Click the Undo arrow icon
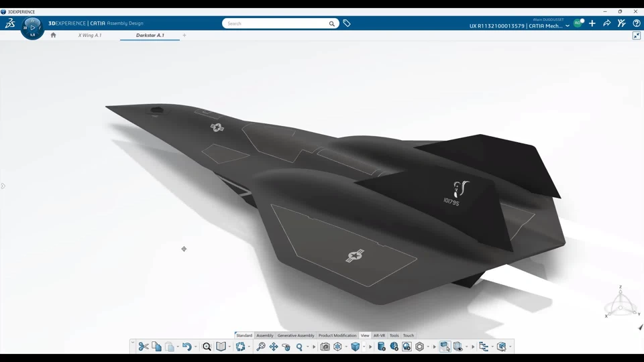 point(187,347)
